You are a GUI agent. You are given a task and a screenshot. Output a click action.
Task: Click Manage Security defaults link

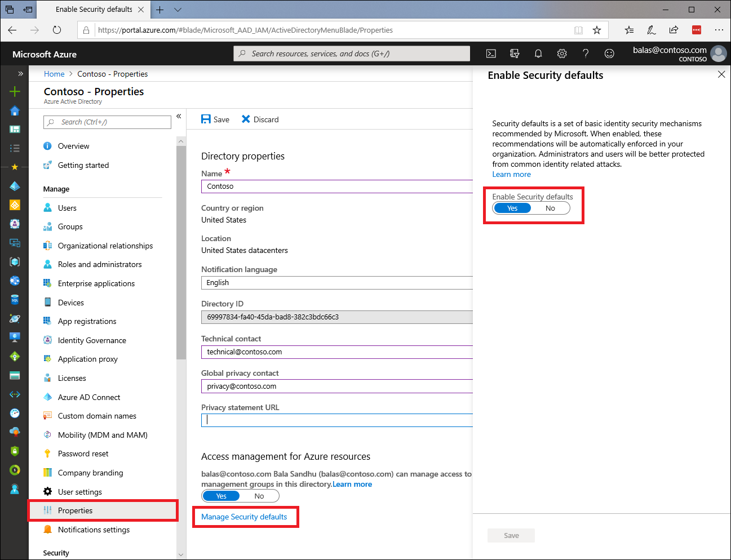pos(245,517)
